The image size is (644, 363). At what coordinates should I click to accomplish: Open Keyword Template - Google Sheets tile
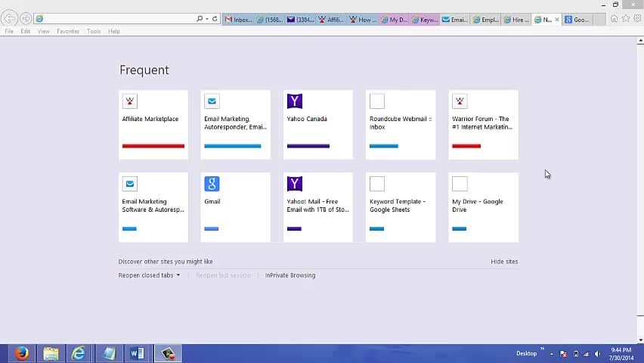[x=401, y=207]
